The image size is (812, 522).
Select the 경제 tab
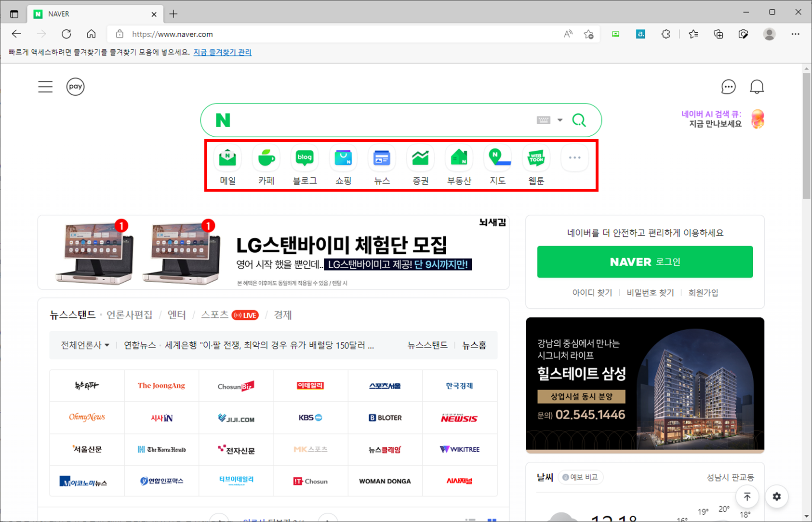pos(282,315)
